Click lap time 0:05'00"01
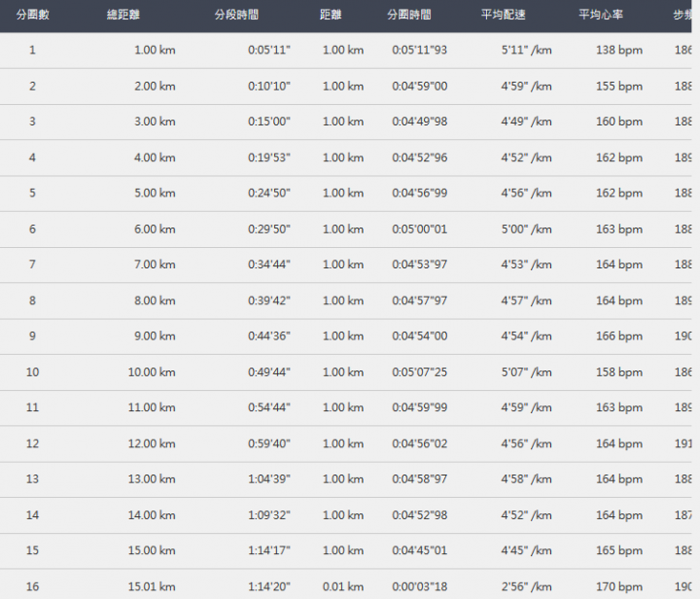This screenshot has width=700, height=599. [x=420, y=229]
